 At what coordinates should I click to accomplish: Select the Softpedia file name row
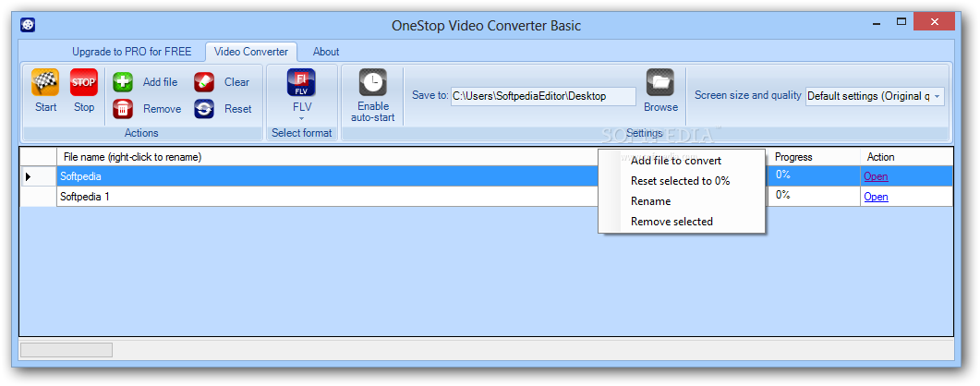(x=328, y=176)
